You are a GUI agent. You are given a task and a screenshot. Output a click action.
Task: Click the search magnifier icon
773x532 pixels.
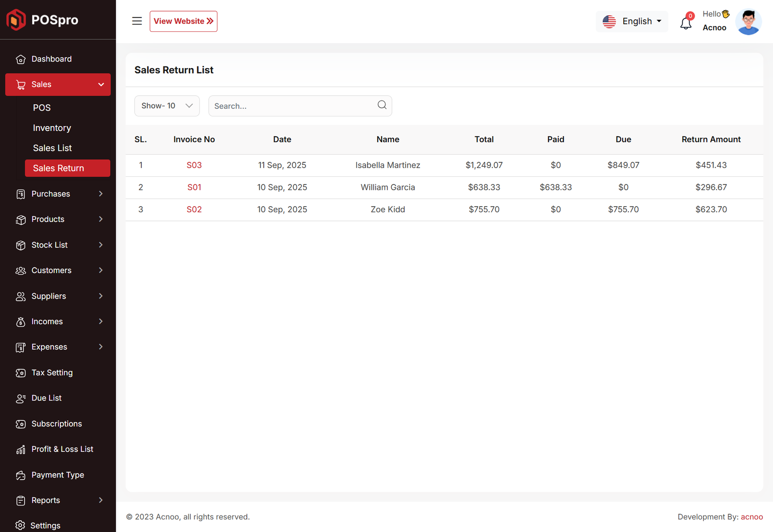[382, 105]
